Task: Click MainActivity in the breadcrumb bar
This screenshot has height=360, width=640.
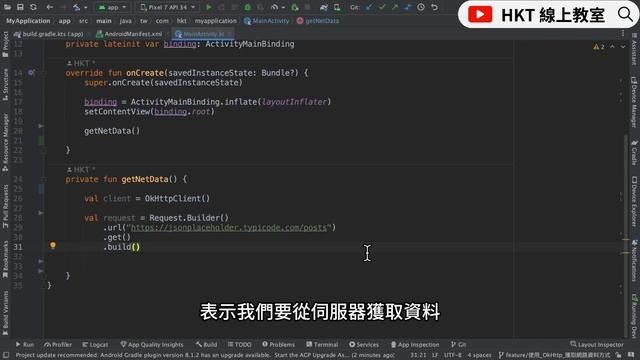Action: click(267, 21)
